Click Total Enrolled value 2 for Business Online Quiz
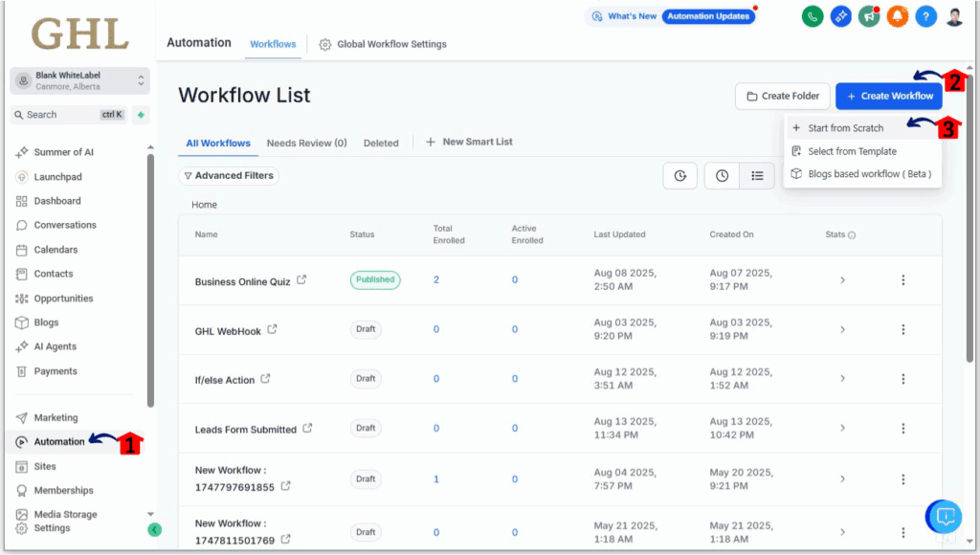The width and height of the screenshot is (980, 555). (436, 280)
